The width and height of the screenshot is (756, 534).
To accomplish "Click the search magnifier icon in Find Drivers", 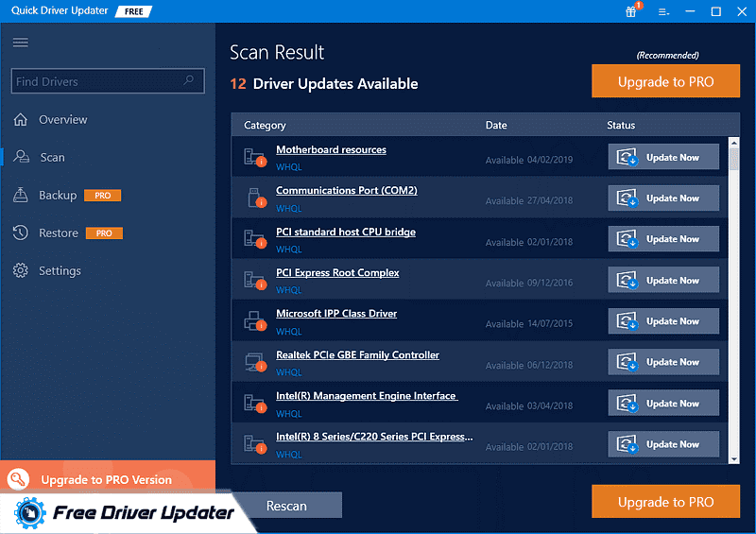I will point(188,80).
